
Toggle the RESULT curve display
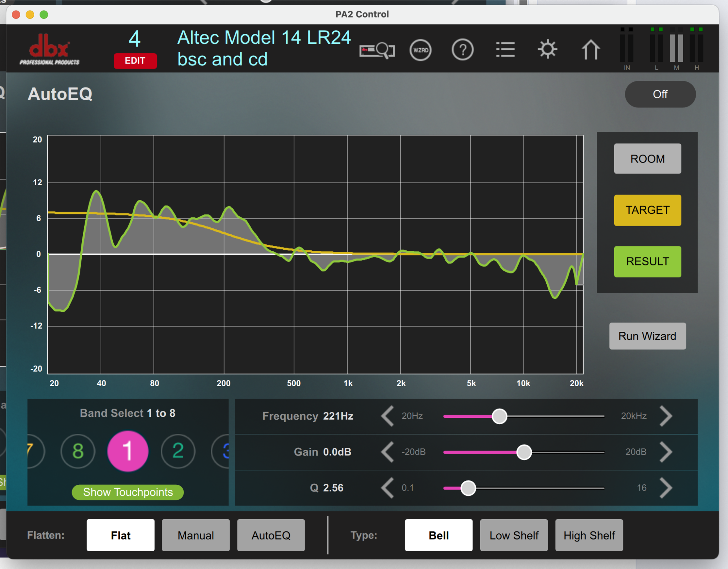(x=647, y=261)
